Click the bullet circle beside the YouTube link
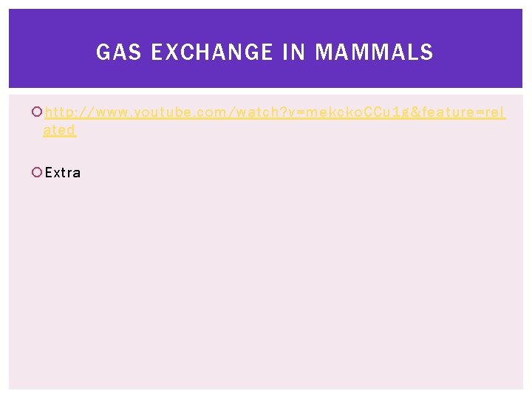 37,112
